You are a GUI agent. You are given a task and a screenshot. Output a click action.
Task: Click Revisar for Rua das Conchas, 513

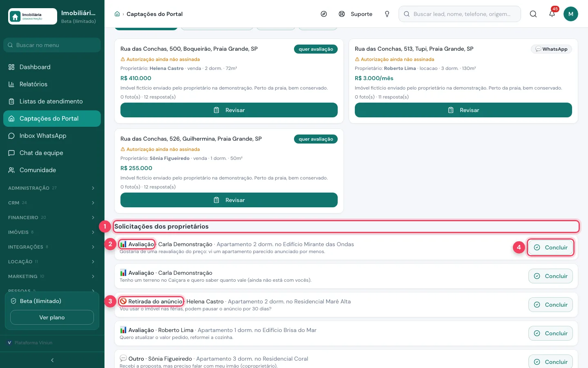(x=463, y=110)
